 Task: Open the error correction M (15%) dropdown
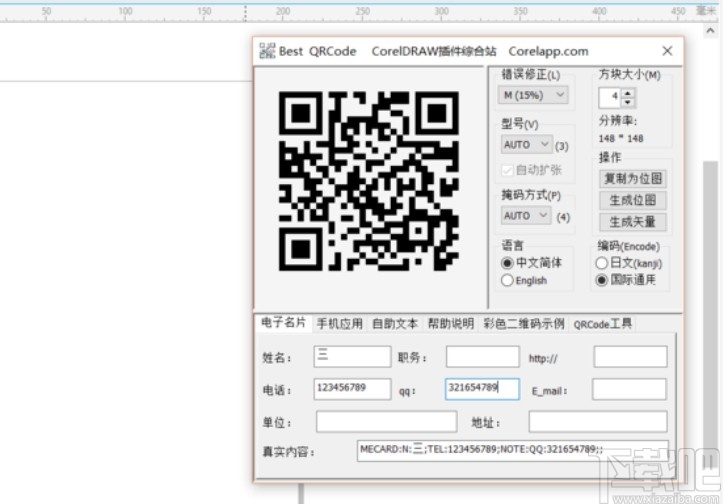[533, 95]
